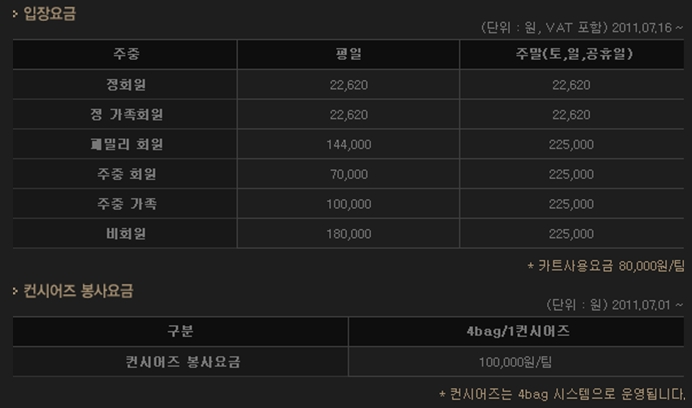Click the arrow bullet beside 입장요금 heading

(x=15, y=16)
